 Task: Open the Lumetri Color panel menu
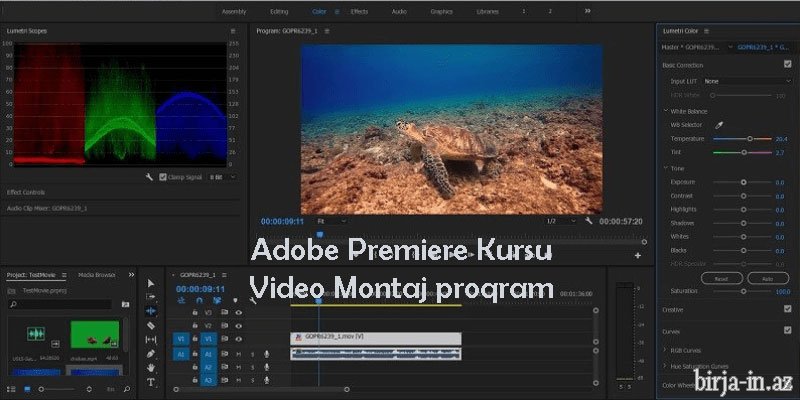[x=707, y=31]
